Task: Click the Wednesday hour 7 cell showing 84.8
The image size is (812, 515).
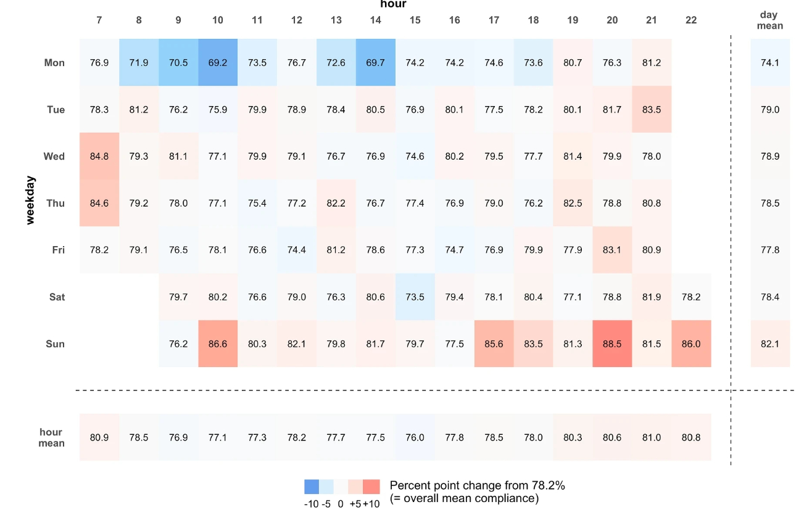Action: [x=99, y=157]
